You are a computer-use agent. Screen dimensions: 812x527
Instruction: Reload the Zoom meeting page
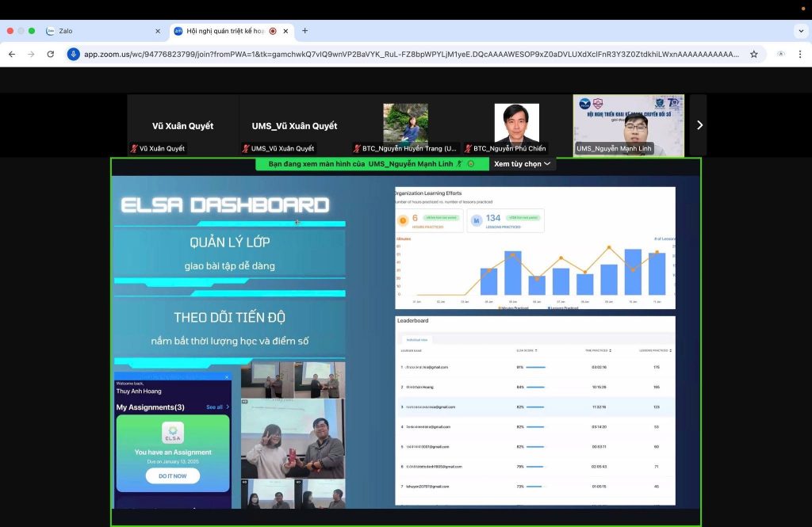[50, 54]
